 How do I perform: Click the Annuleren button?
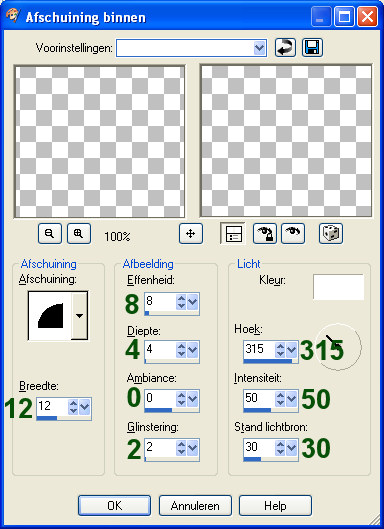point(195,505)
